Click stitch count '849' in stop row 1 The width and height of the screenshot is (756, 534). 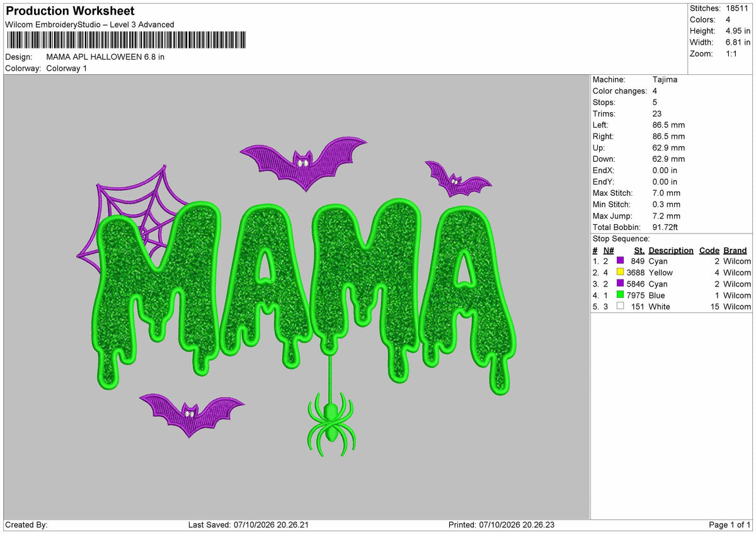tap(638, 261)
